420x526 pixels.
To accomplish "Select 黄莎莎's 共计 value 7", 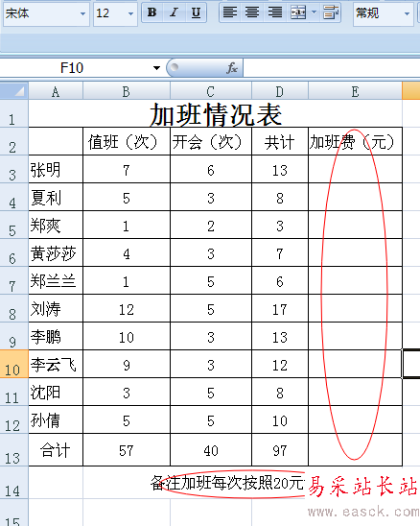I will point(280,252).
